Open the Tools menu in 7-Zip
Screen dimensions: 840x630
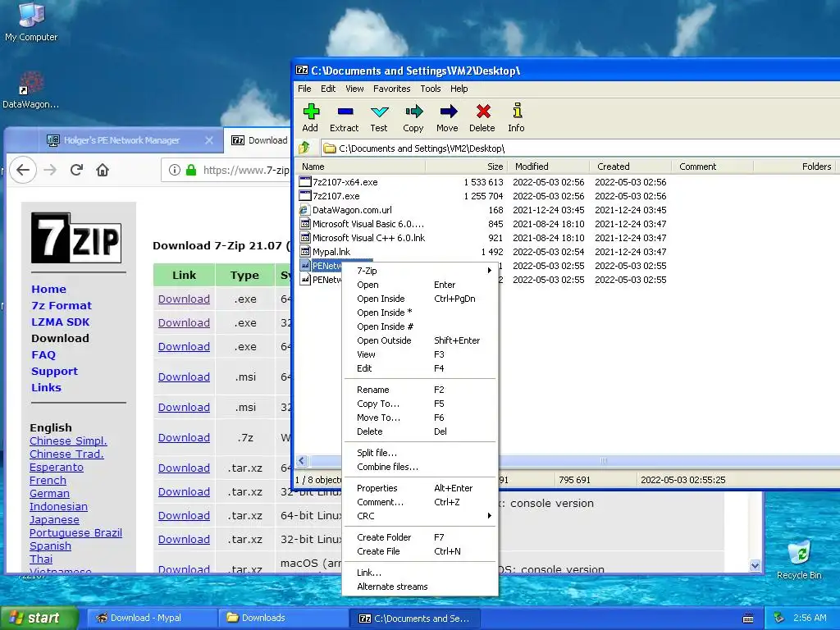[430, 89]
